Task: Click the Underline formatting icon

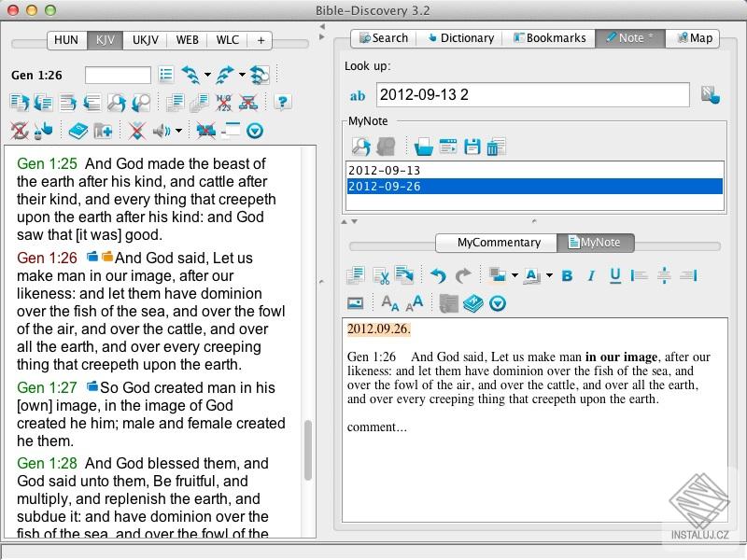Action: [x=615, y=275]
